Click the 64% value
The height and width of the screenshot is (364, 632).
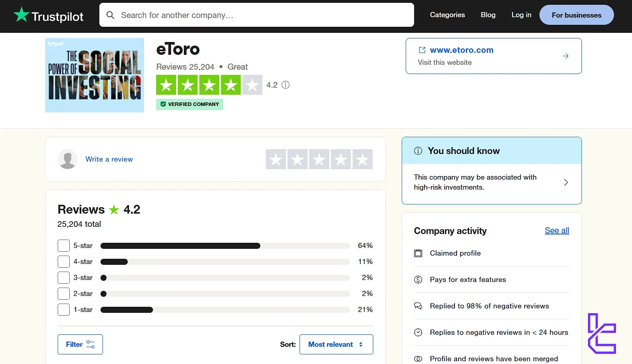[365, 246]
